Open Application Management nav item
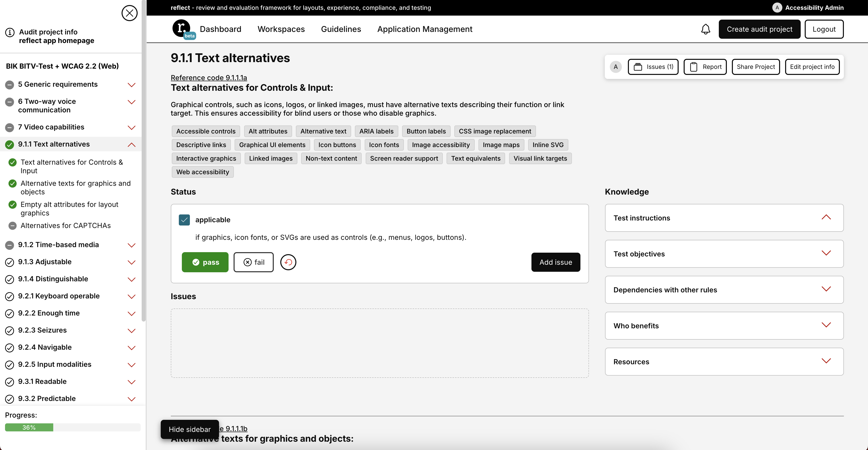 point(424,29)
